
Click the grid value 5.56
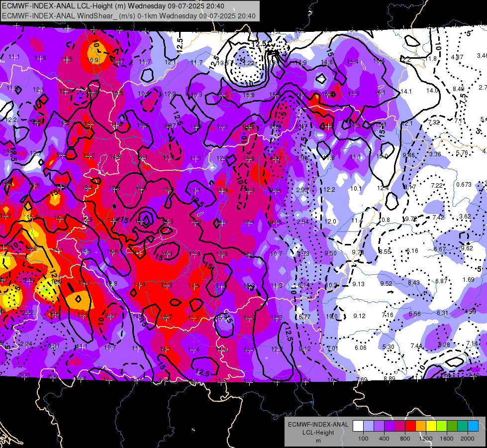tap(415, 314)
